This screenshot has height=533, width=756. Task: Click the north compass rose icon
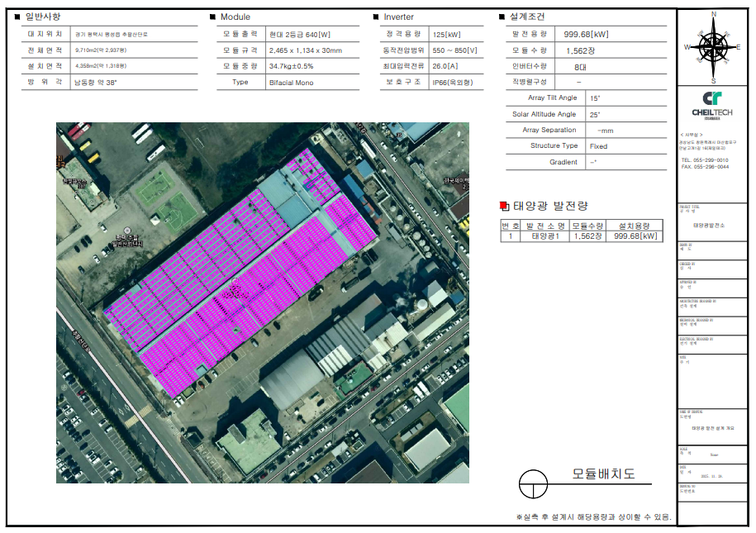coord(712,47)
